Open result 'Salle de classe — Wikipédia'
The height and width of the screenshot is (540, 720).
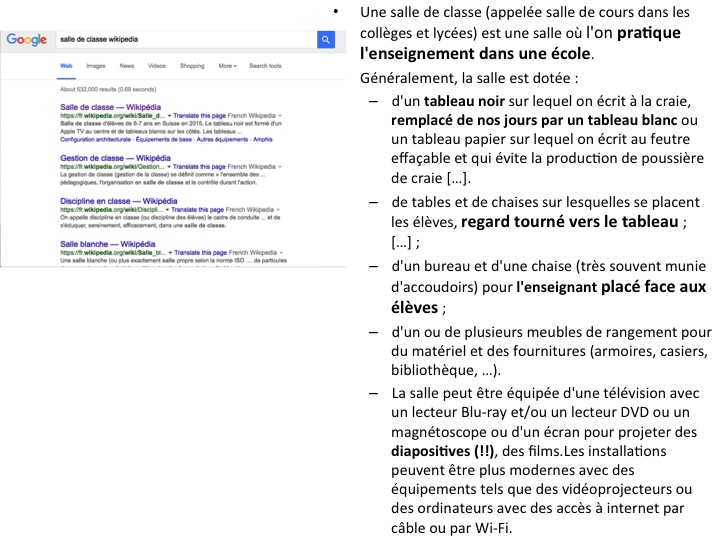(x=110, y=107)
